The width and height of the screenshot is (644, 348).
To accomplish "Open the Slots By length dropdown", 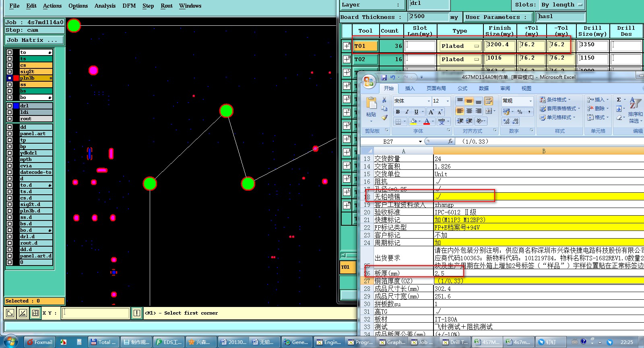I will pyautogui.click(x=561, y=5).
